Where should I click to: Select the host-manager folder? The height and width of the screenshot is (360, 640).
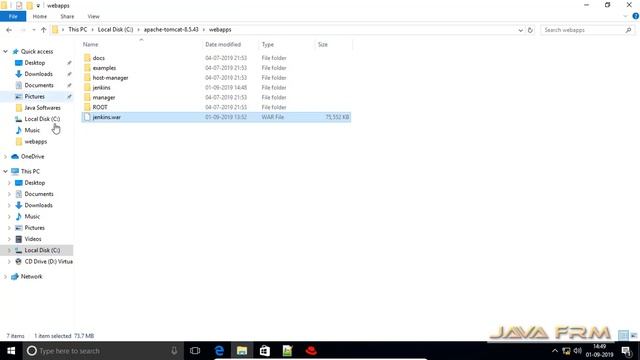click(110, 78)
